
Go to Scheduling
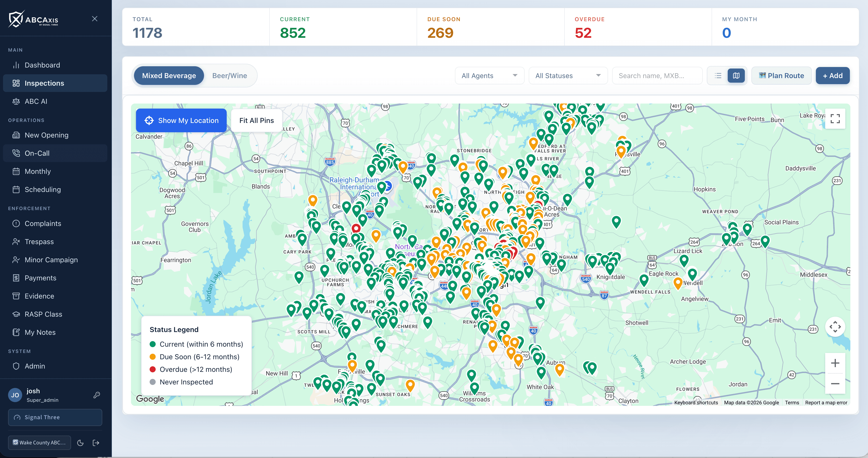[x=55, y=189]
